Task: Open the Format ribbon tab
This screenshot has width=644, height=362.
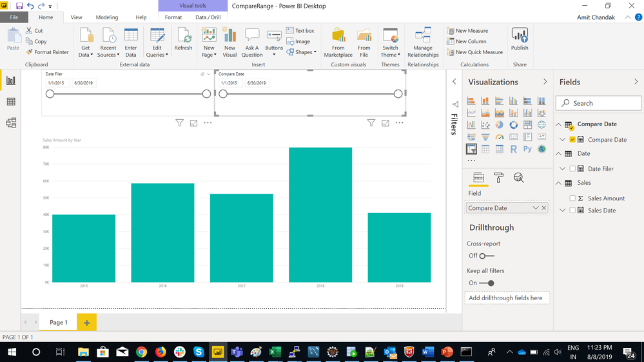Action: [173, 17]
